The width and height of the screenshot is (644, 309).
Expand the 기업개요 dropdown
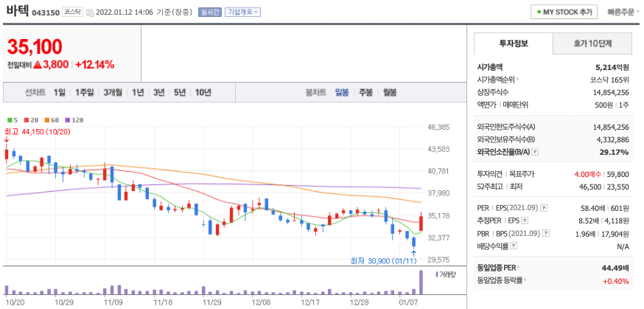click(x=242, y=12)
